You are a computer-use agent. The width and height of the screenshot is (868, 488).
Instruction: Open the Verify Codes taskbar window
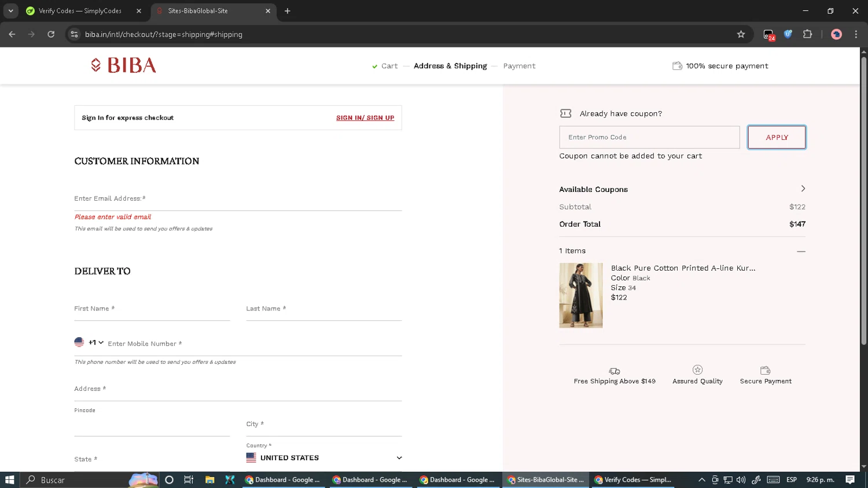coord(633,480)
